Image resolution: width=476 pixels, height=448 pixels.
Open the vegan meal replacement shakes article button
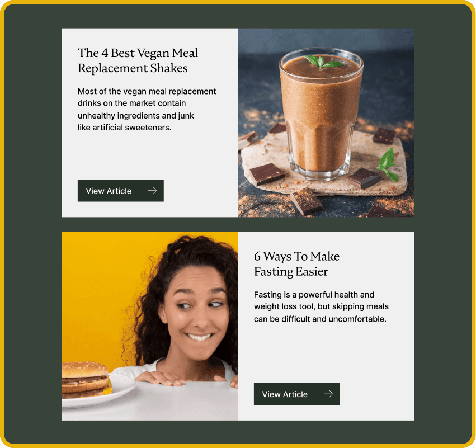click(120, 191)
